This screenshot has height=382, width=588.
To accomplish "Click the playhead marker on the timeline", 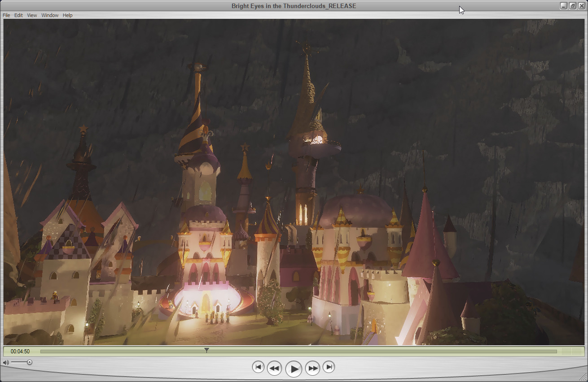I will click(206, 350).
